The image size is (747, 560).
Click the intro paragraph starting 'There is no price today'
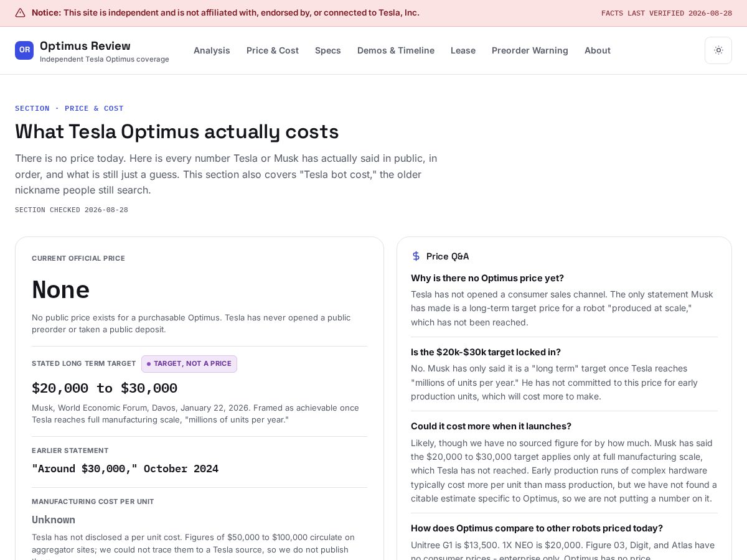coord(226,174)
